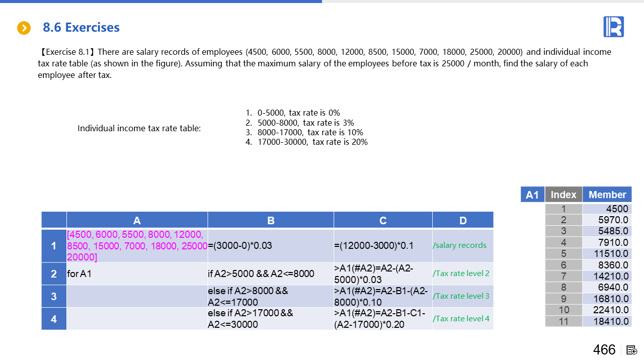The width and height of the screenshot is (644, 362).
Task: Click the blue R logo
Action: pos(613,27)
